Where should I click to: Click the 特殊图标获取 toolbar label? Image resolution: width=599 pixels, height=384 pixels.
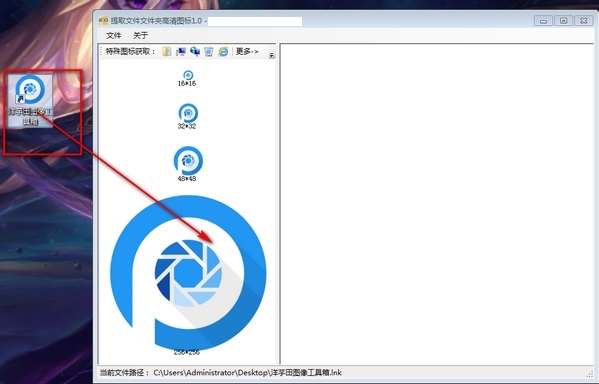click(131, 52)
